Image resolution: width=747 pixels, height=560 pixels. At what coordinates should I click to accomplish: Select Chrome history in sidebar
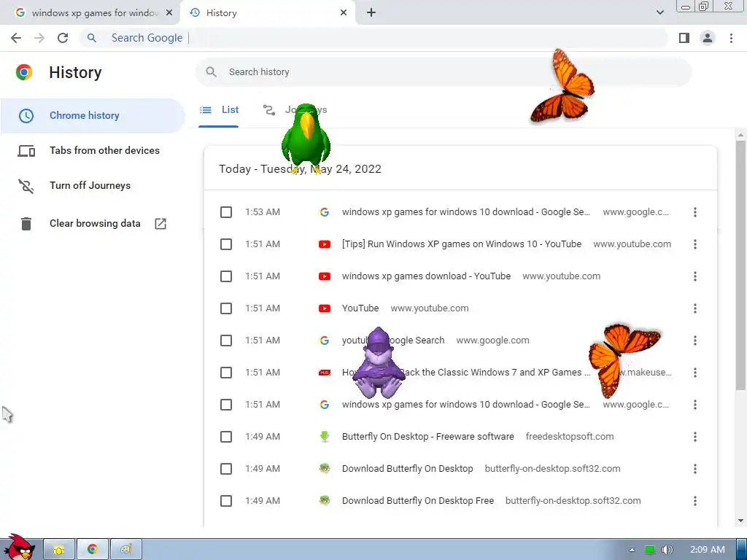(x=93, y=116)
